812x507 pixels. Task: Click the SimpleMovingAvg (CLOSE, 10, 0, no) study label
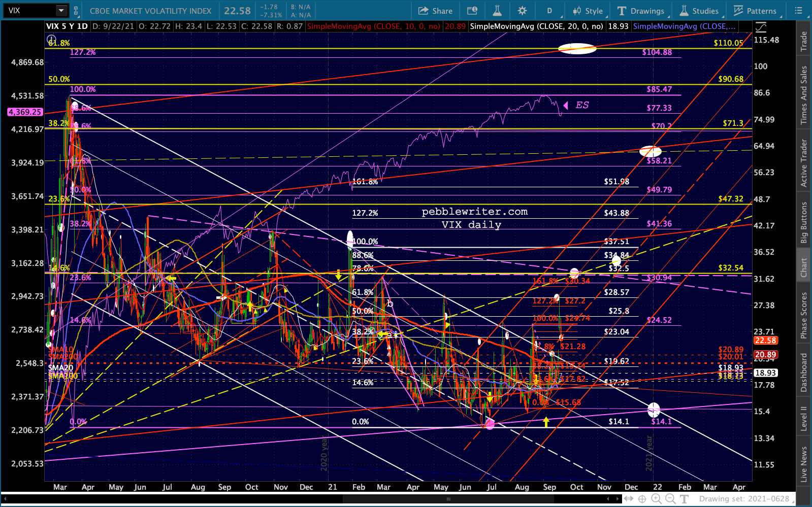coord(374,26)
